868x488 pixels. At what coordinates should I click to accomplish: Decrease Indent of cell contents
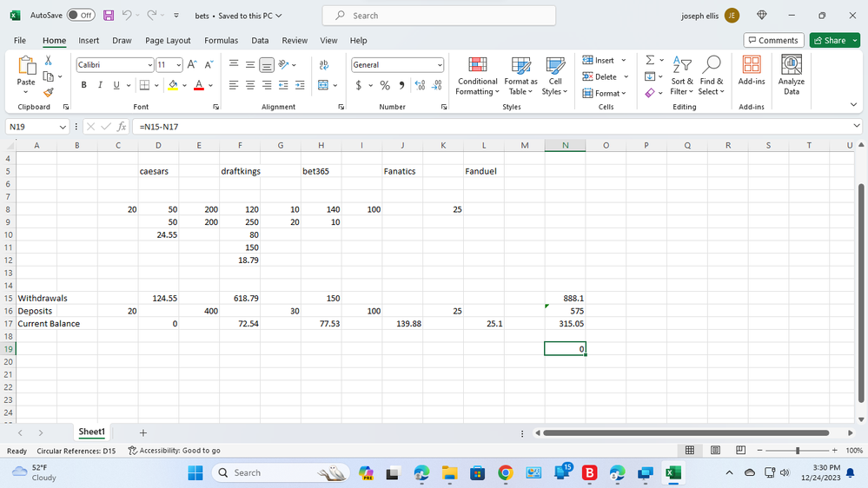click(283, 84)
